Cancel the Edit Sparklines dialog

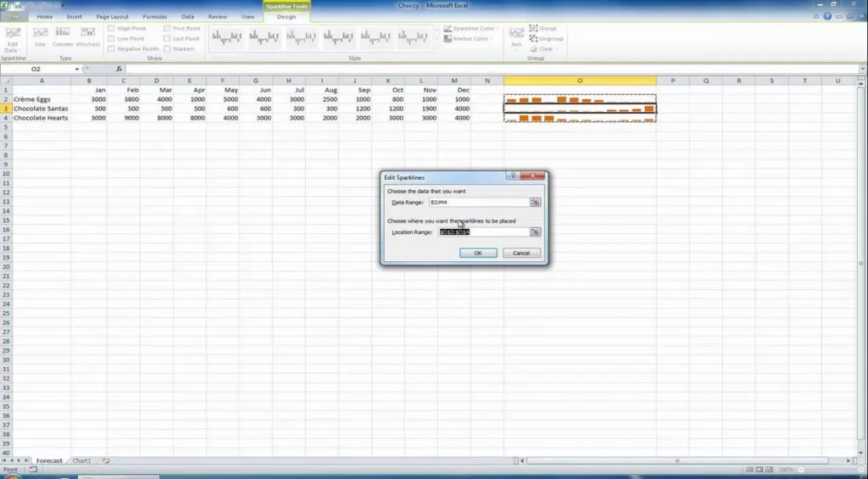521,253
